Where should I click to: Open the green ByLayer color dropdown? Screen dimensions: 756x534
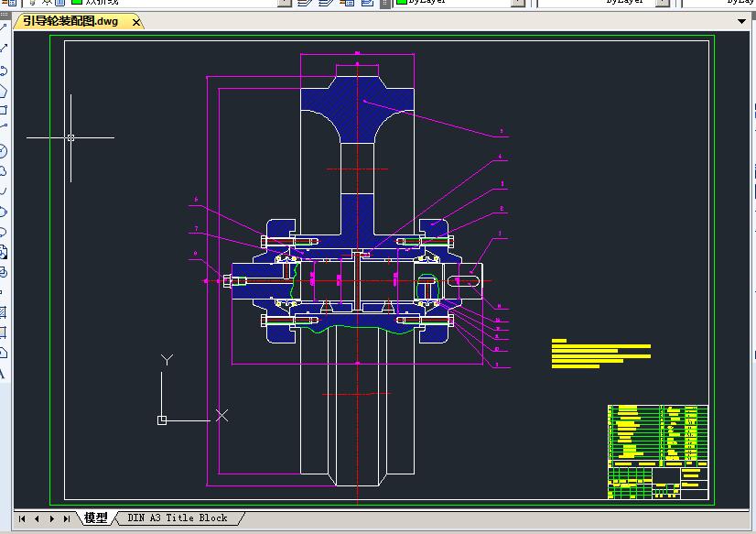coord(518,3)
